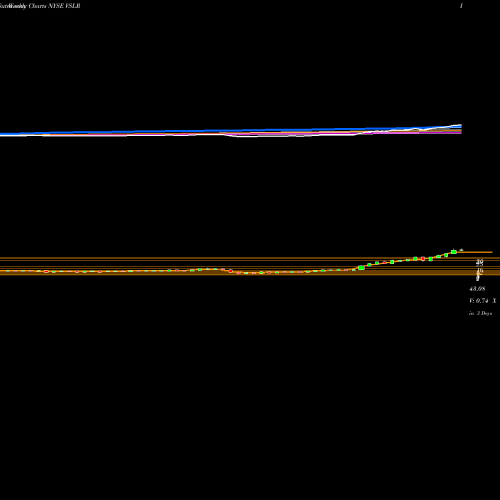
Task: Click the chart title mentioning NYSE
Action: click(x=40, y=6)
